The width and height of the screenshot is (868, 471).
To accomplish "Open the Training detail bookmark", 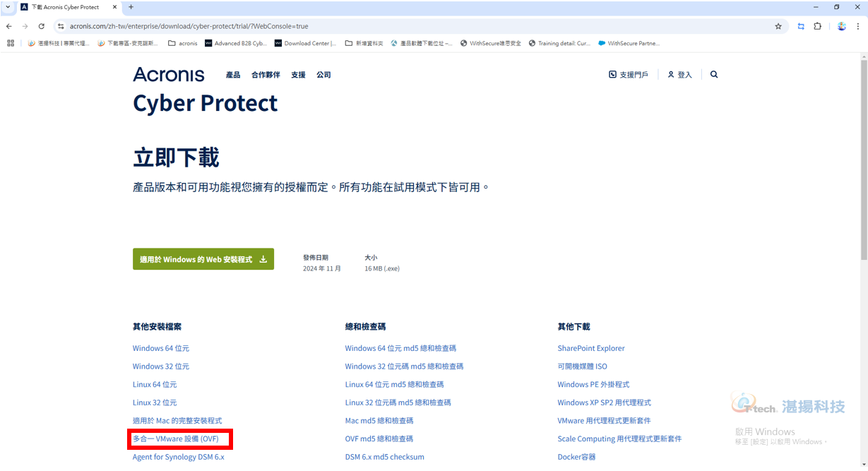I will (x=559, y=43).
